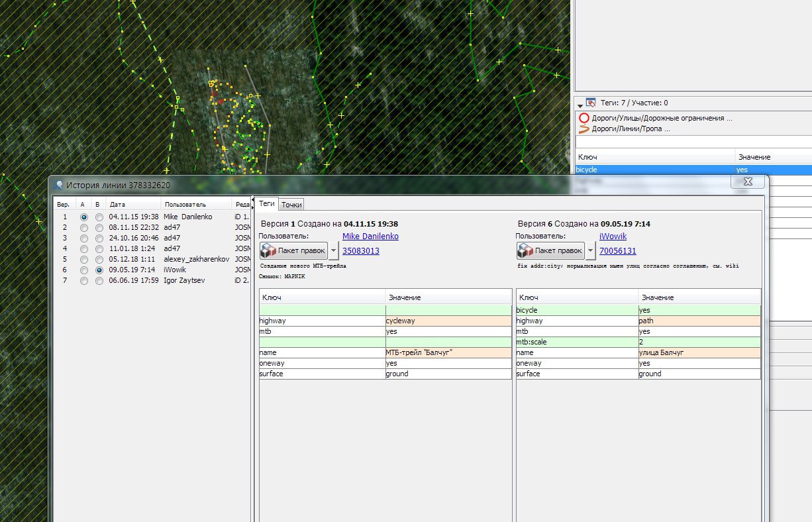This screenshot has height=522, width=812.
Task: Open iWowik user profile link
Action: [x=613, y=236]
